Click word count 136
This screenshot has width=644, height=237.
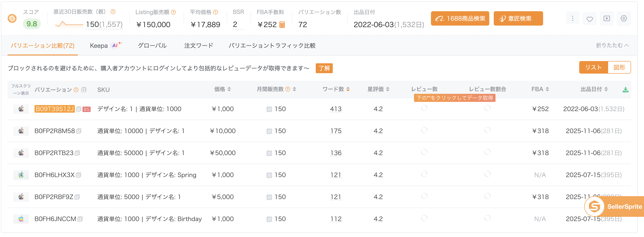pos(335,153)
